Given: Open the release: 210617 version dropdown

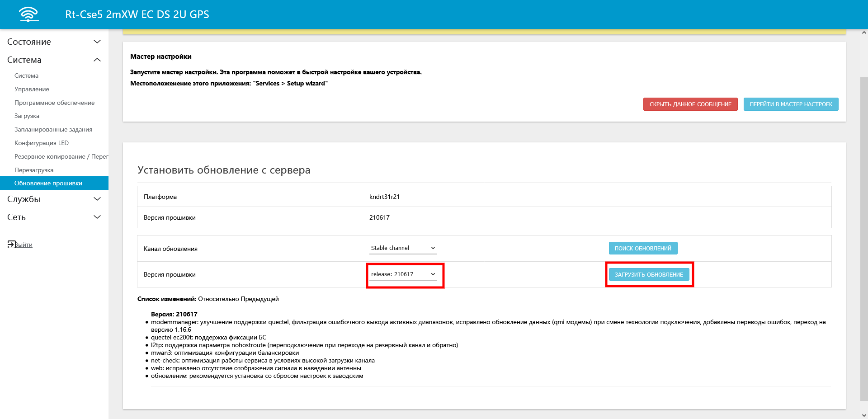Looking at the screenshot, I should pyautogui.click(x=403, y=274).
